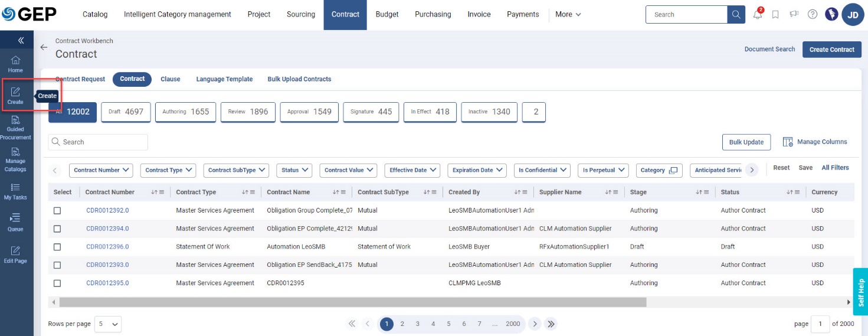Tick the checkbox for CDR0012396.0 row
The image size is (868, 336).
[57, 247]
